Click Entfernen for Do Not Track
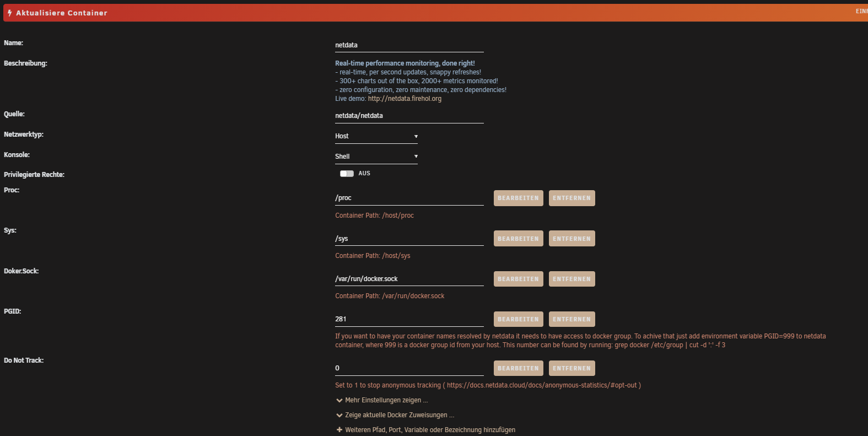 [x=572, y=368]
